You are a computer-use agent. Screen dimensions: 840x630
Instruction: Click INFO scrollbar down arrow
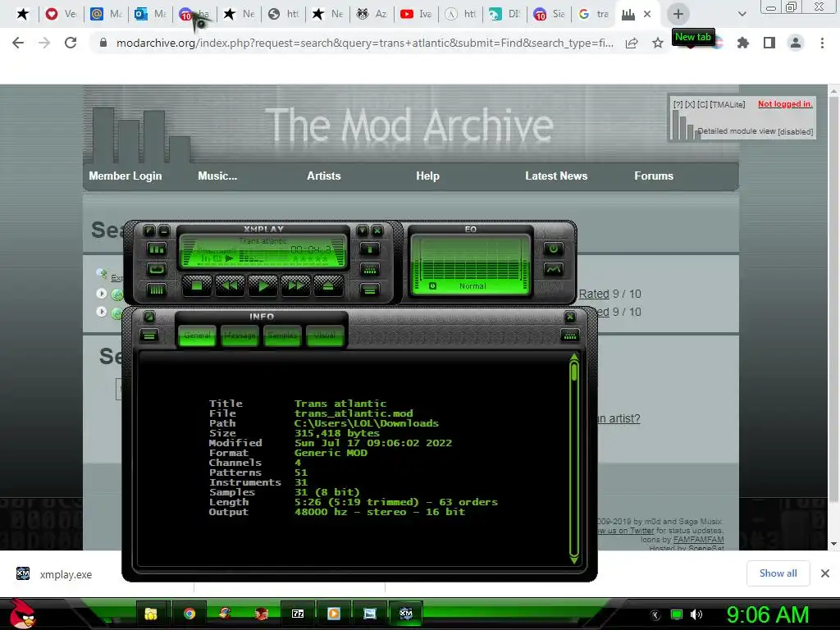(x=574, y=559)
